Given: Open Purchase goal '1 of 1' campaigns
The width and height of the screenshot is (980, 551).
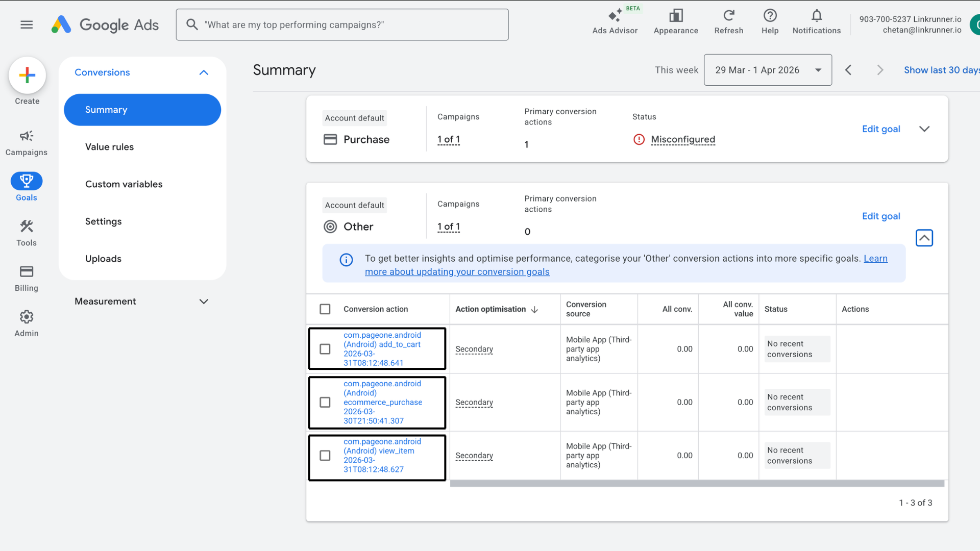Looking at the screenshot, I should 448,139.
